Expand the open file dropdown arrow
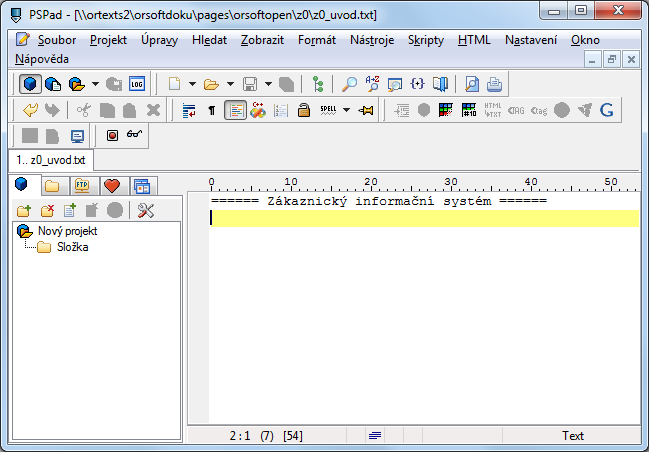The image size is (649, 452). [230, 84]
